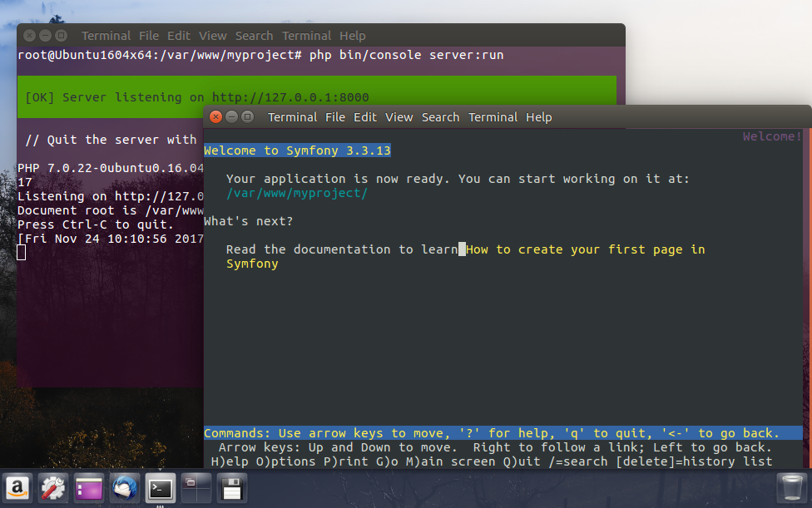Viewport: 812px width, 508px height.
Task: Click the 'php bin/console server:run' command line
Action: point(260,55)
